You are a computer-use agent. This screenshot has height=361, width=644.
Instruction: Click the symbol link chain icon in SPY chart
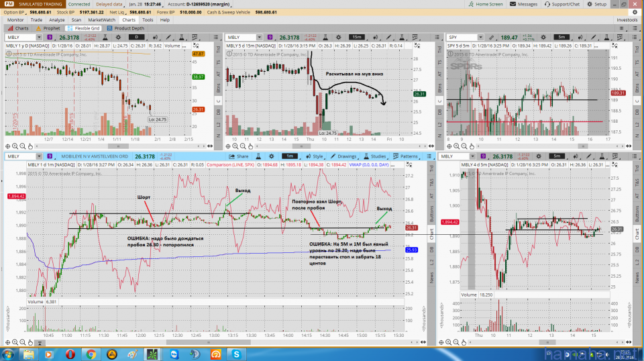point(491,38)
